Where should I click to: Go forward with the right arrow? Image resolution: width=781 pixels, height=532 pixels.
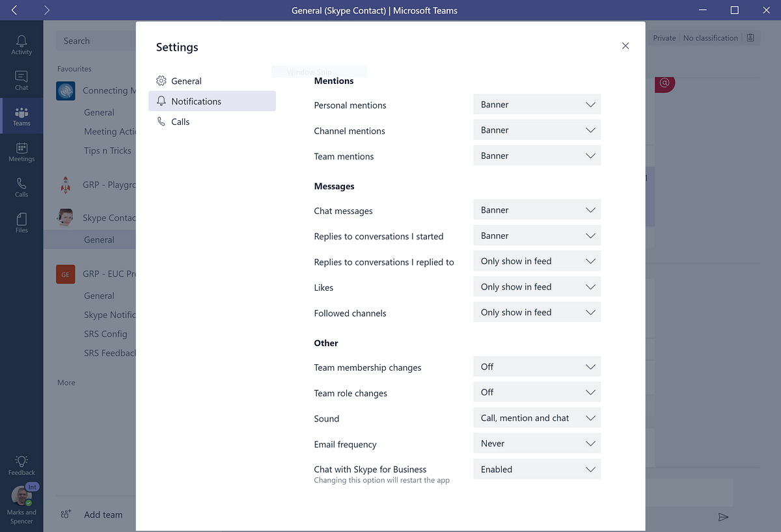[x=47, y=10]
